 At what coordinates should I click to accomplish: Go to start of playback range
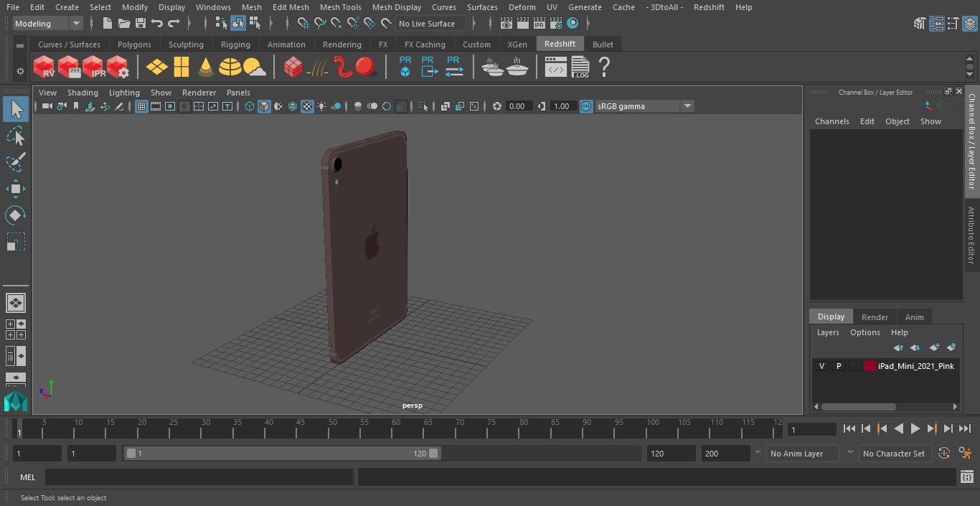coord(849,428)
